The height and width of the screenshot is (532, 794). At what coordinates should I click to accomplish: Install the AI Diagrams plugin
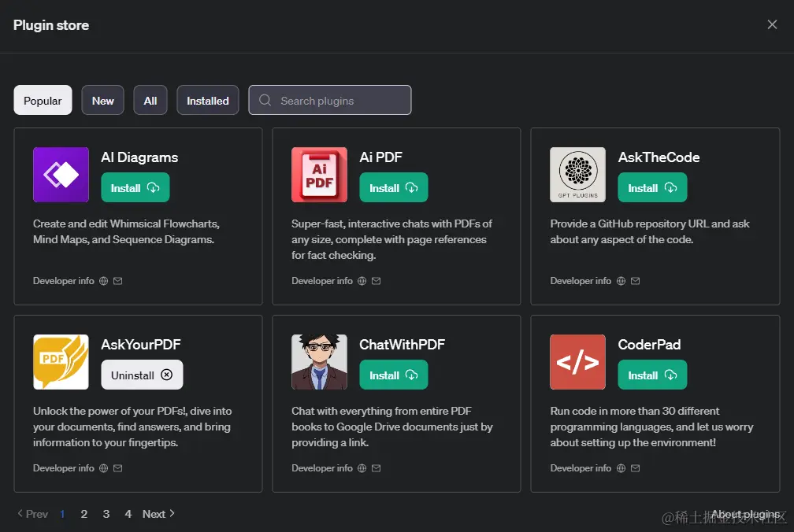tap(135, 187)
